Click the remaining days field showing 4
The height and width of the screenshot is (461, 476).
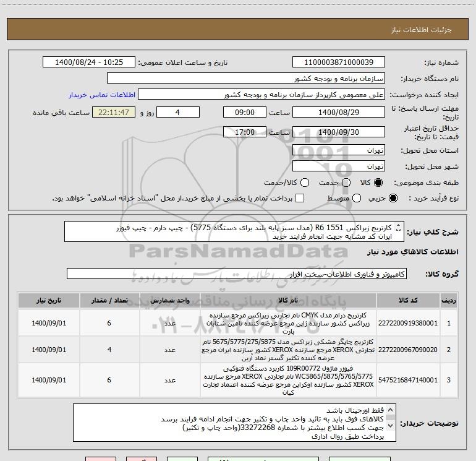tap(178, 113)
